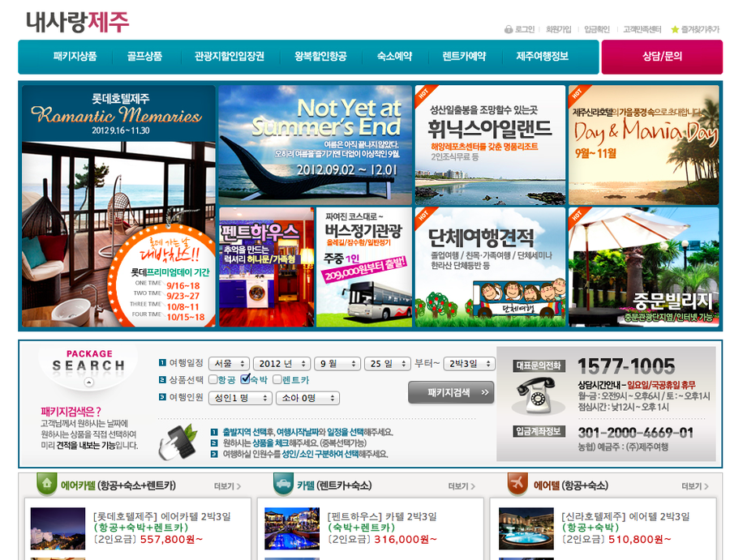
Task: Open the 휘닉스아일랜드 banner
Action: (490, 144)
